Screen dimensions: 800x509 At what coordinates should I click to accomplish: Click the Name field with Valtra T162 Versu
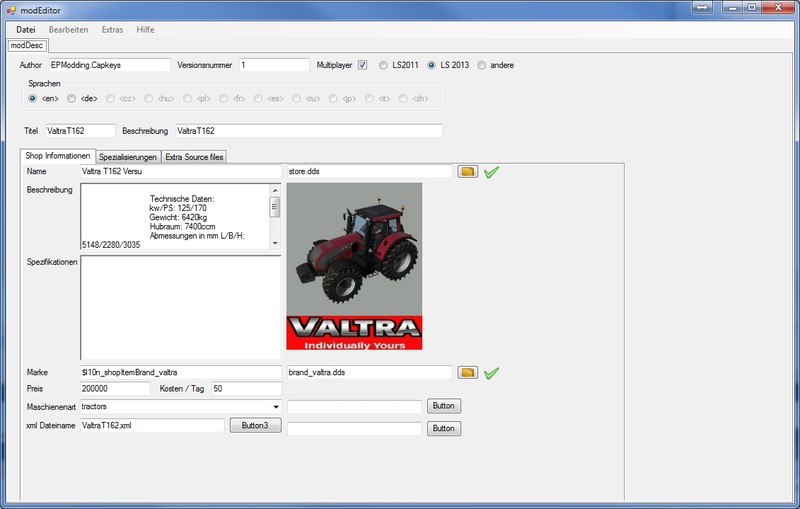[x=181, y=171]
